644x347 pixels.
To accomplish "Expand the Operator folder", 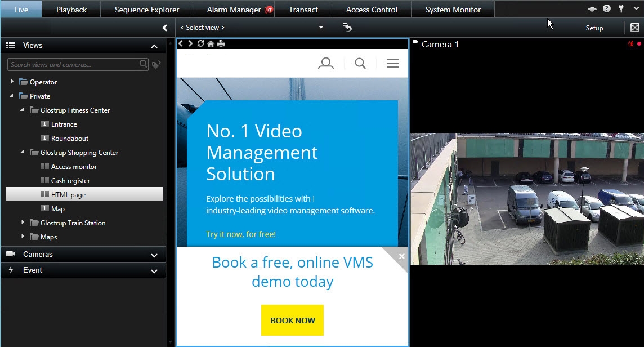I will [x=12, y=82].
